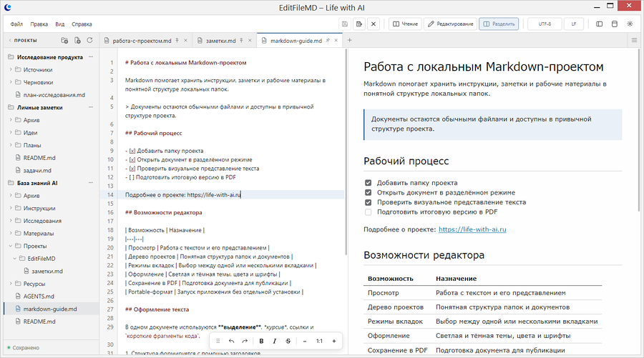Switch to Чтение reading mode
The image size is (644, 358).
click(406, 24)
